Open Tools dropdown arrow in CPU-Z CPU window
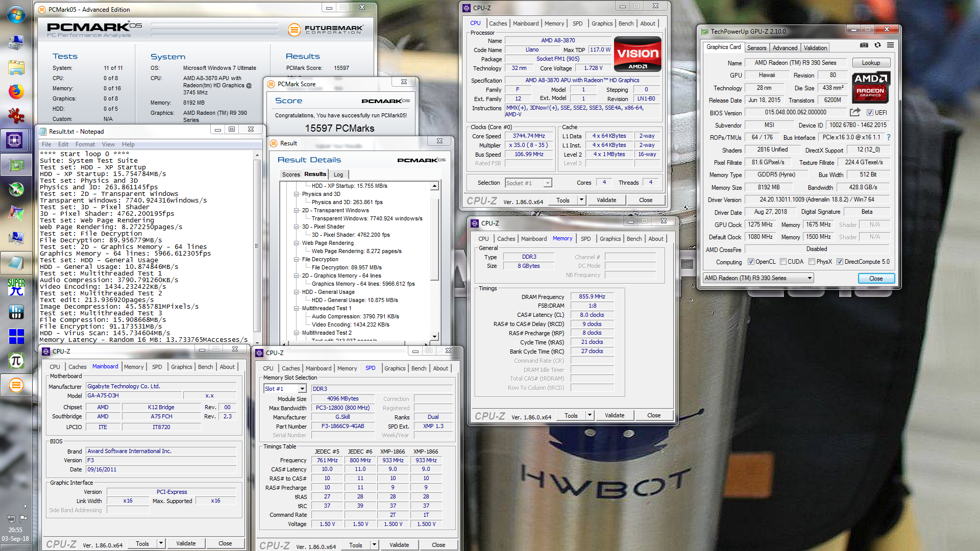Screen dimensions: 980x551 pyautogui.click(x=581, y=200)
